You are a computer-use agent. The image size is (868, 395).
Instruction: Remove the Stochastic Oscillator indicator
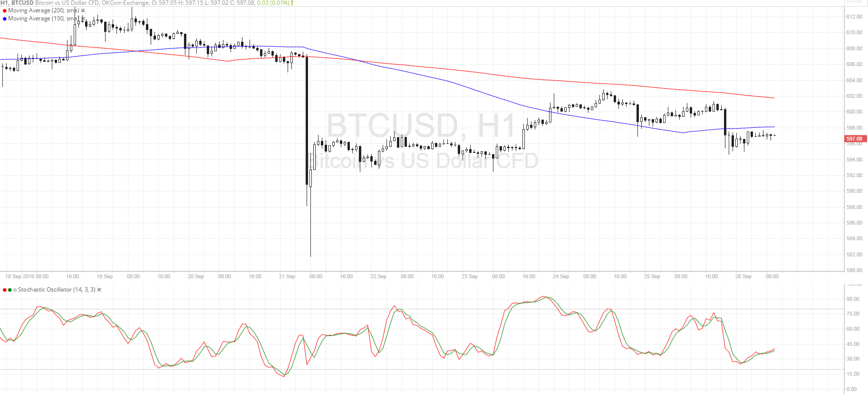point(99,290)
